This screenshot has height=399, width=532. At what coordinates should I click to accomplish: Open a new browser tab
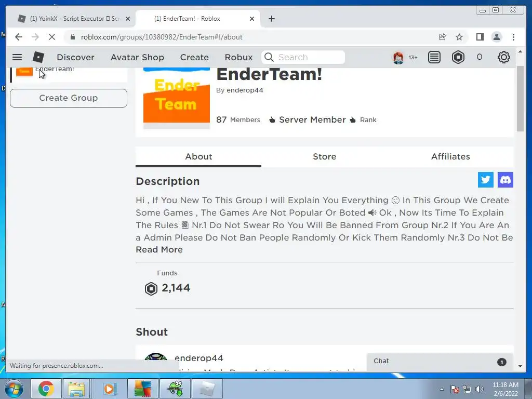pos(271,19)
